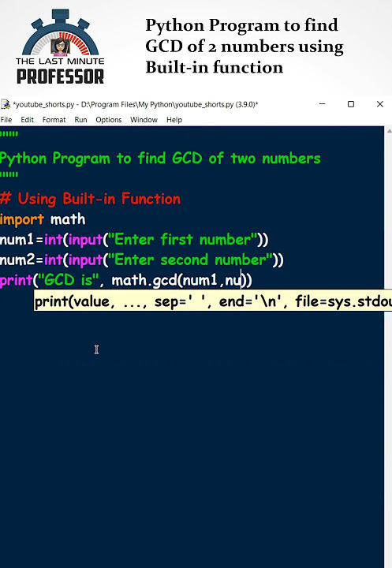Minimize the youtube_shorts.py window
The image size is (392, 568).
pos(322,104)
